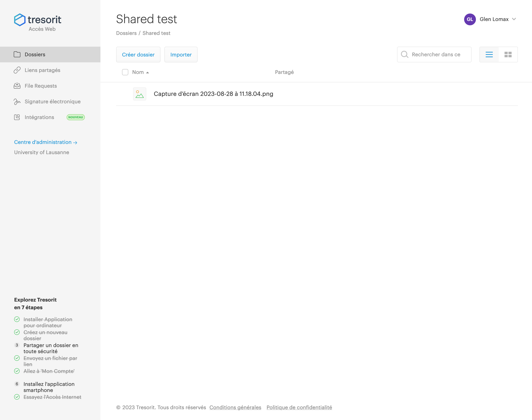The width and height of the screenshot is (532, 420).
Task: Click the Tresorit hexagon logo
Action: click(20, 20)
